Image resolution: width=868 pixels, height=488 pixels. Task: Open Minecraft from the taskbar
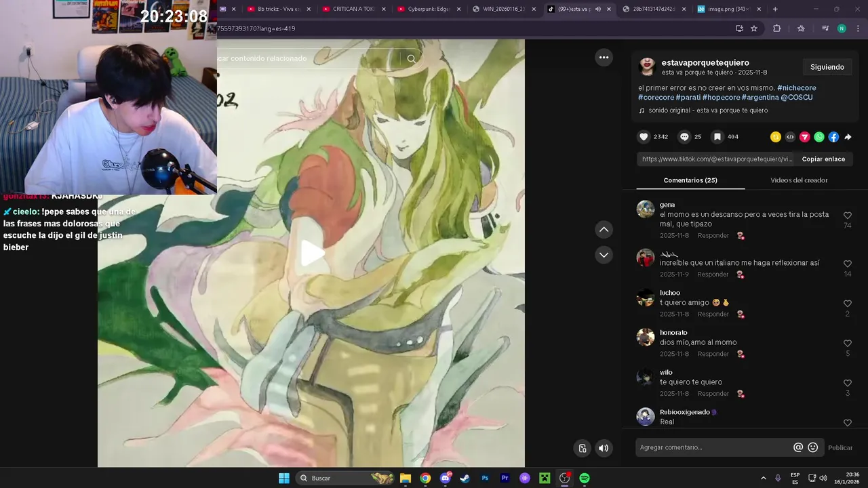(544, 478)
